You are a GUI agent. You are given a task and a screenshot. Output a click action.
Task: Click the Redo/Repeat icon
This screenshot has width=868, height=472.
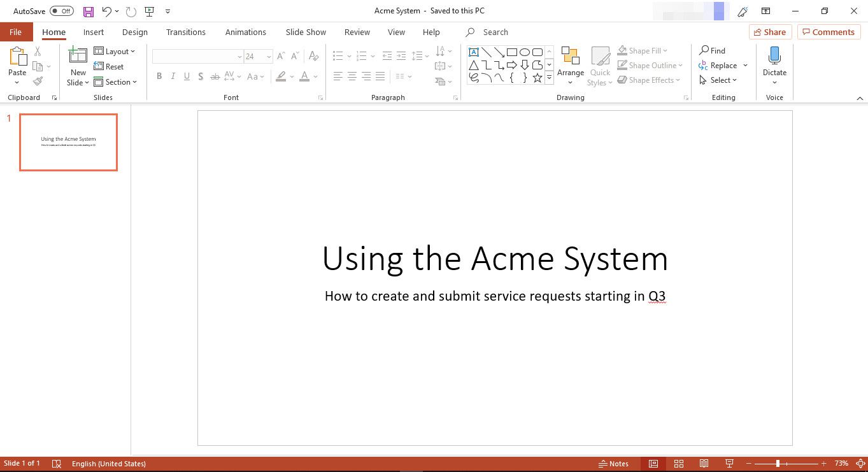[131, 11]
